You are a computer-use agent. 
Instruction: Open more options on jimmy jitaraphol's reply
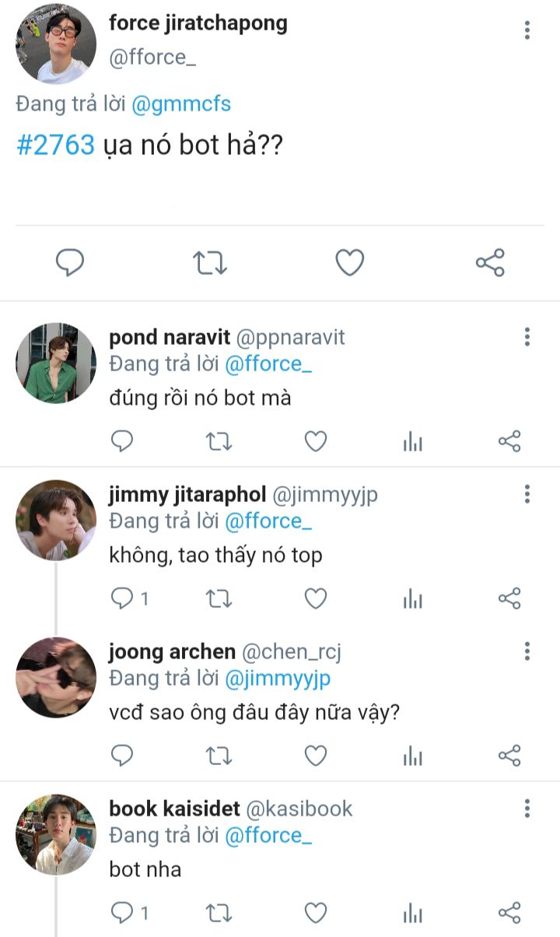click(527, 494)
